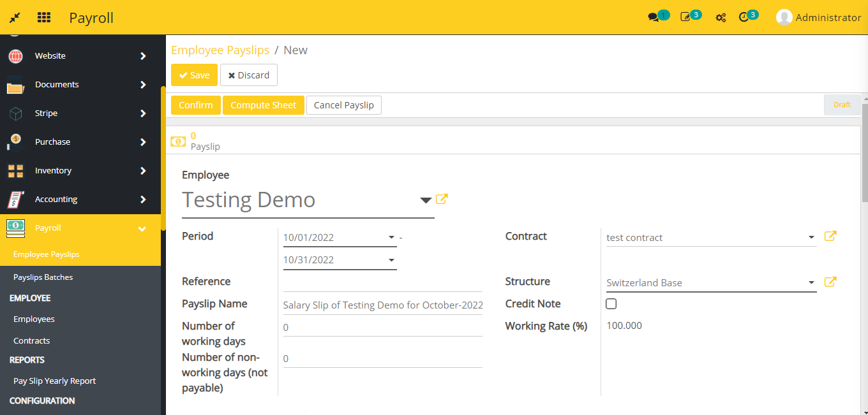Open the Structure dropdown list
Screen dimensions: 868x415
811,282
